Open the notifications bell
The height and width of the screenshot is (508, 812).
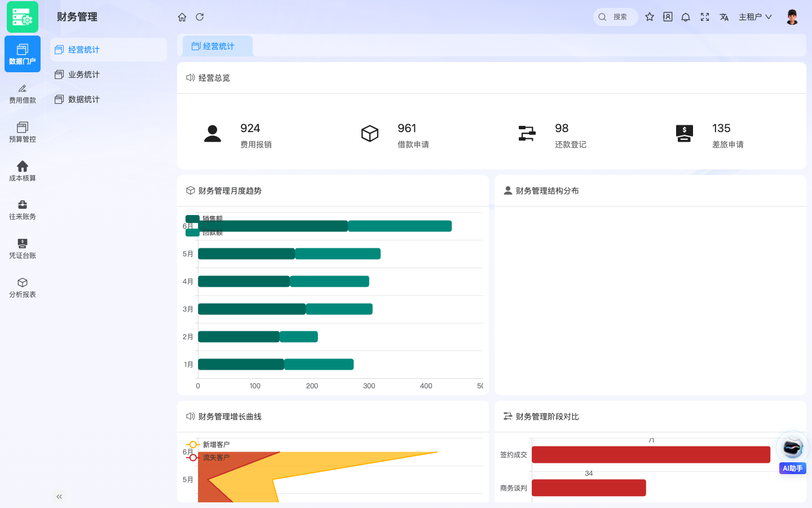686,17
